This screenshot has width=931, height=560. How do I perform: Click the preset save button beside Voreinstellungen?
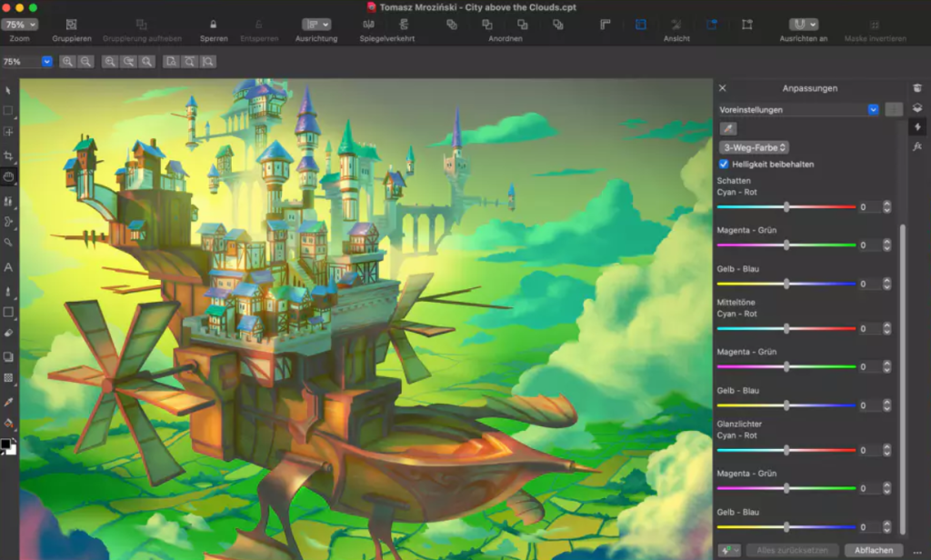pos(894,110)
